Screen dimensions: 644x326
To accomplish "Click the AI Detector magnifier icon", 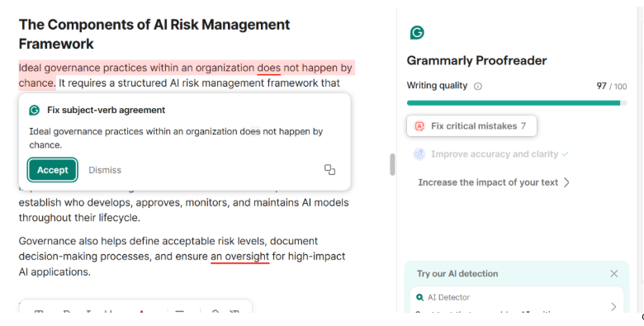I will [419, 297].
